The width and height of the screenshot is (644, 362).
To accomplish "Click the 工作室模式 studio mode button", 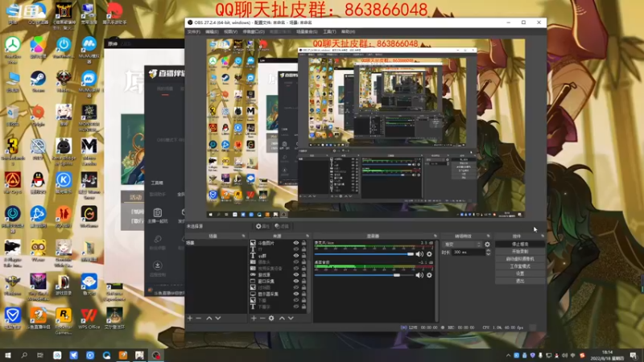I will pyautogui.click(x=520, y=266).
